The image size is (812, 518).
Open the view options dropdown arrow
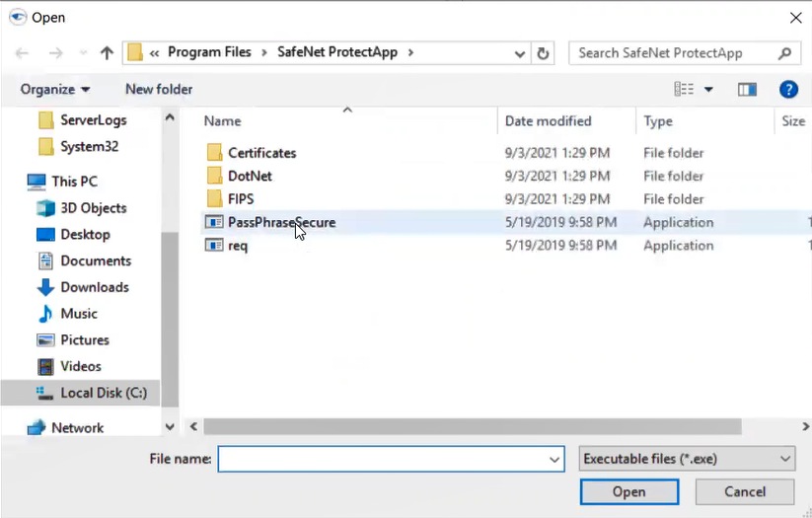click(708, 90)
